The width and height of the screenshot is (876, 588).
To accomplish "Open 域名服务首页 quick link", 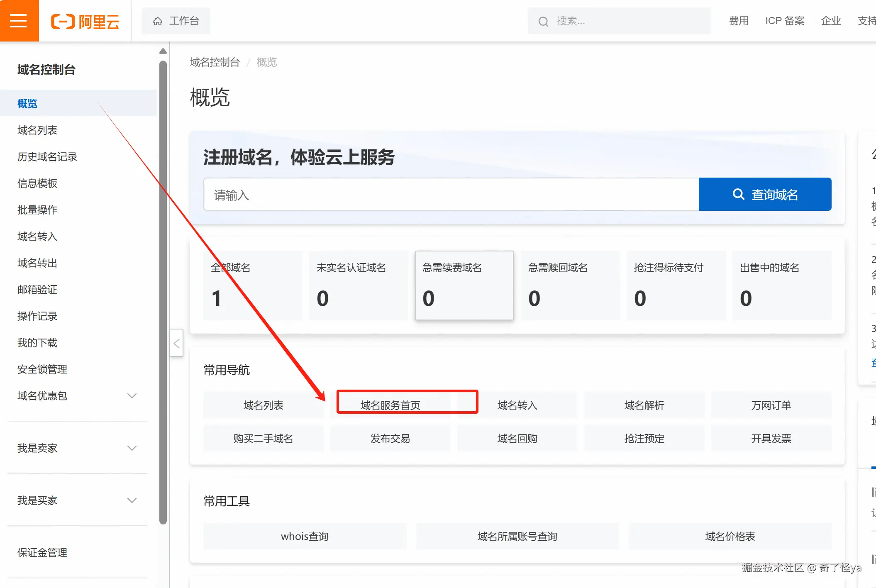I will 390,405.
